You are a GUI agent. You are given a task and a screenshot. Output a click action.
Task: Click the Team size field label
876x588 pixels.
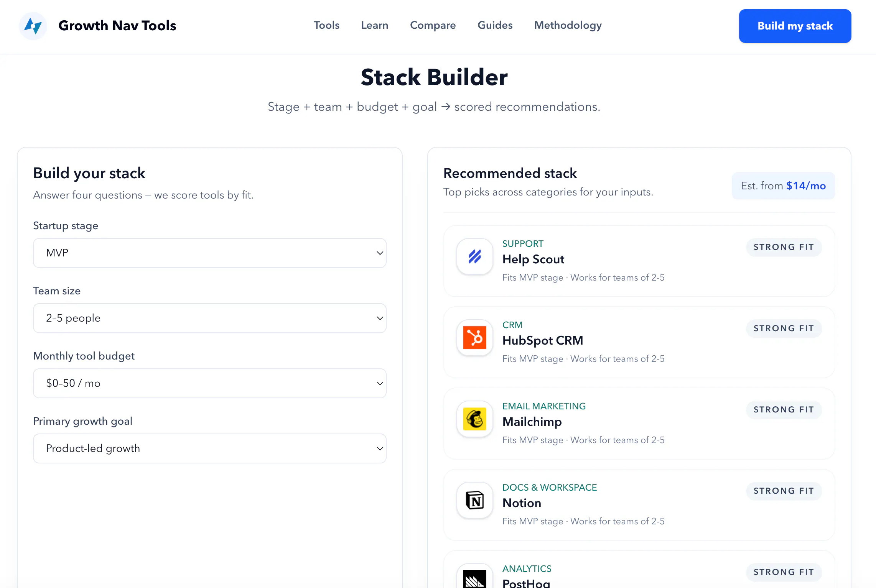pyautogui.click(x=57, y=291)
